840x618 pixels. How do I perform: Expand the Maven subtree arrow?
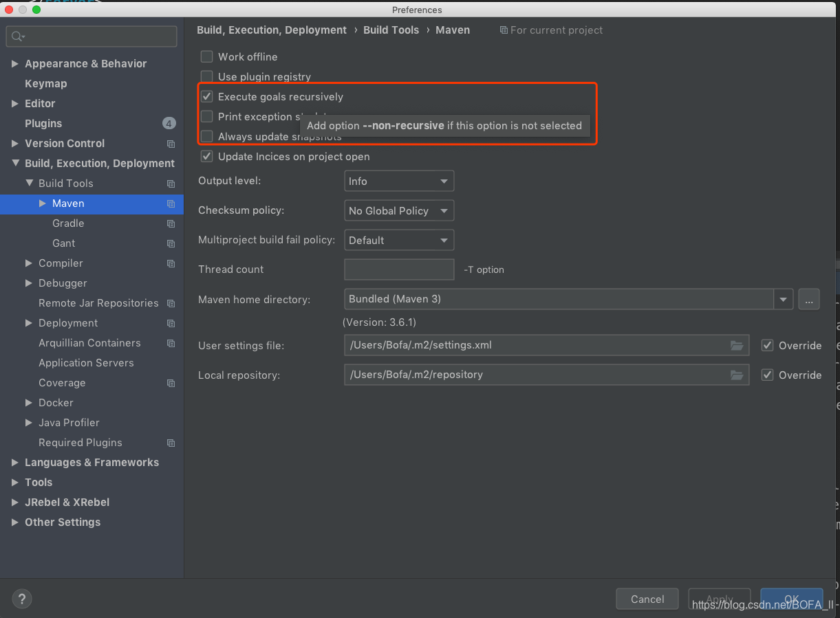pyautogui.click(x=43, y=203)
